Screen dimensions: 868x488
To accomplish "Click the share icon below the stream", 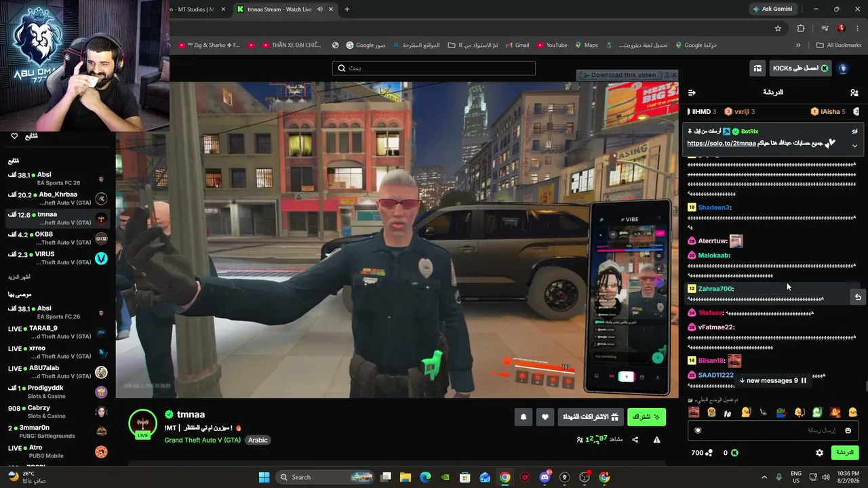I will pos(635,440).
